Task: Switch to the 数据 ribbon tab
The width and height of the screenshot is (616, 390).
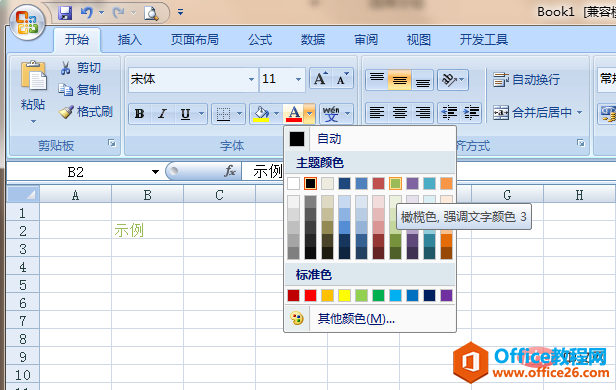Action: click(x=313, y=40)
